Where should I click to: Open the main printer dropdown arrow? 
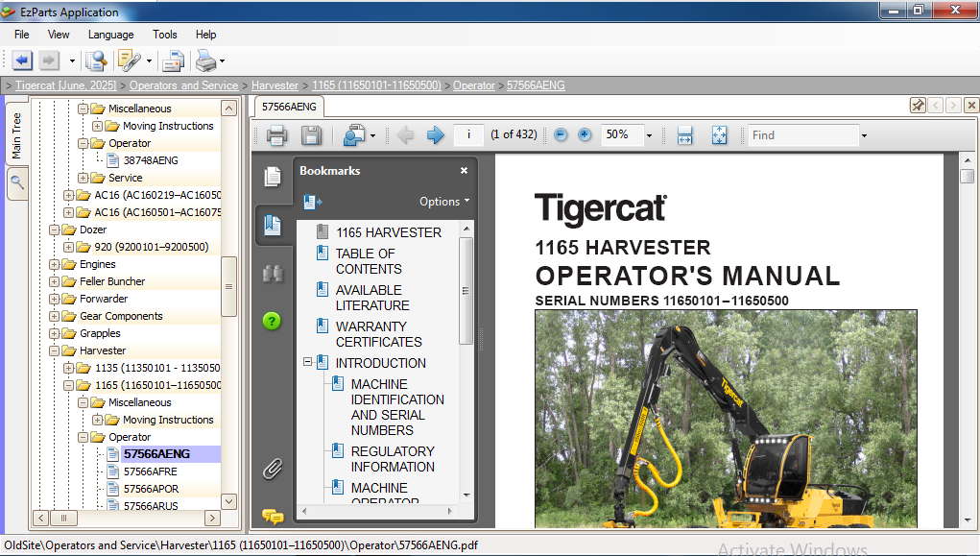[223, 61]
